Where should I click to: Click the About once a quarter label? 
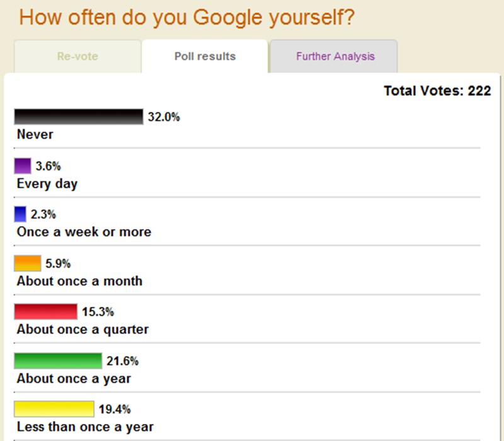(83, 329)
